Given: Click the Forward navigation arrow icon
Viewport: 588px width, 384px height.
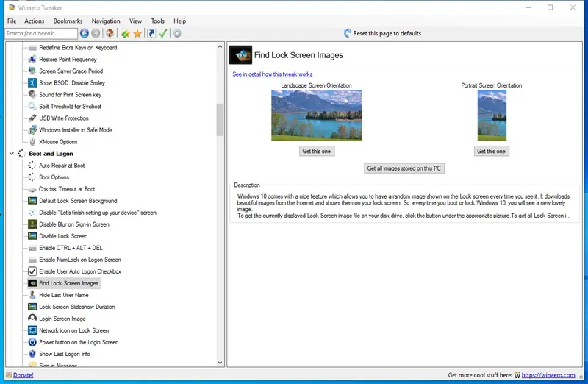Looking at the screenshot, I should click(96, 33).
